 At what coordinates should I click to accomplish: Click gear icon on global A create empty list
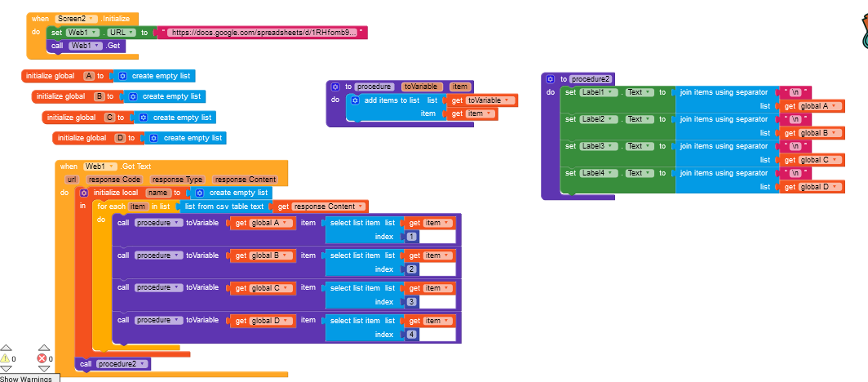coord(123,76)
